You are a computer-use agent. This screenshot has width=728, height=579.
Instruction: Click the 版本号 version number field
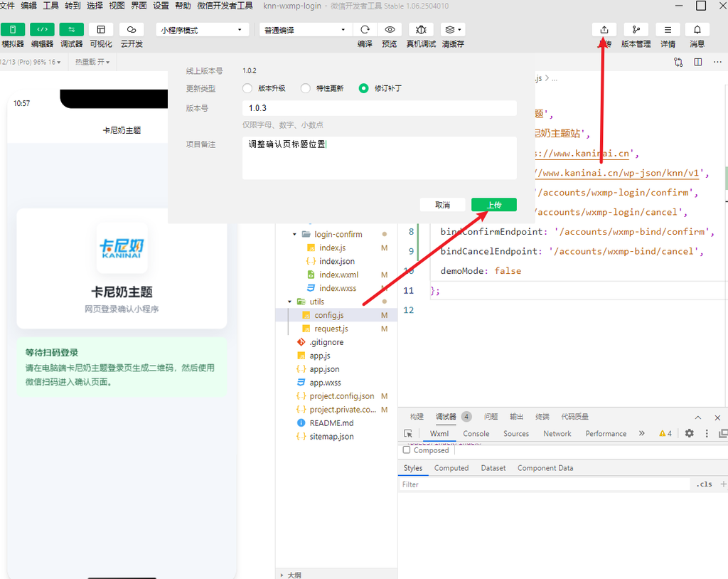click(380, 108)
